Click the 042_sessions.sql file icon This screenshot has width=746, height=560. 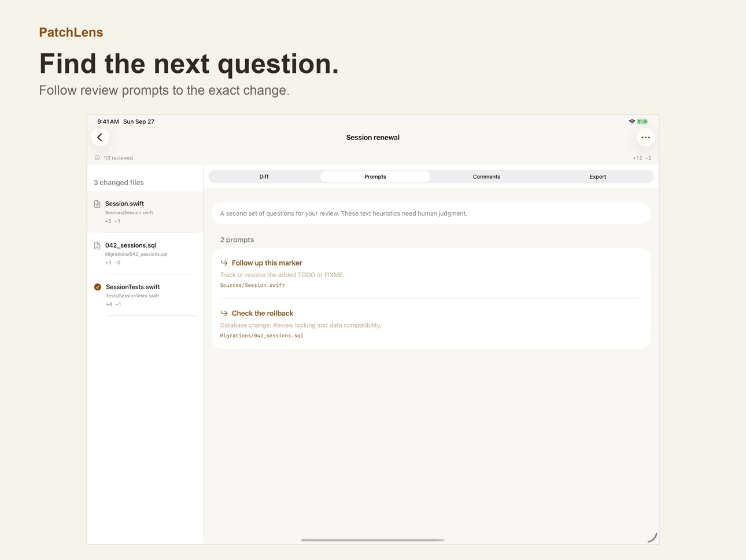point(97,246)
